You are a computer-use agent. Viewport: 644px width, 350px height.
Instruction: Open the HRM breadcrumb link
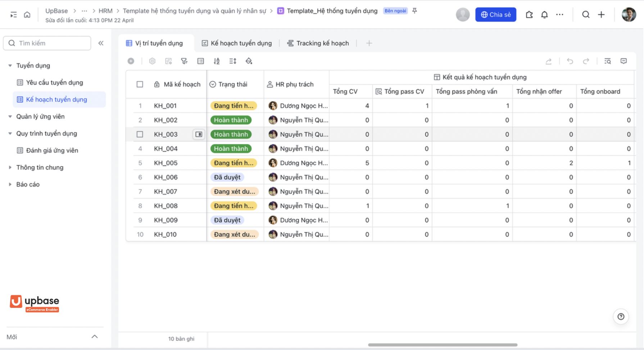tap(105, 11)
